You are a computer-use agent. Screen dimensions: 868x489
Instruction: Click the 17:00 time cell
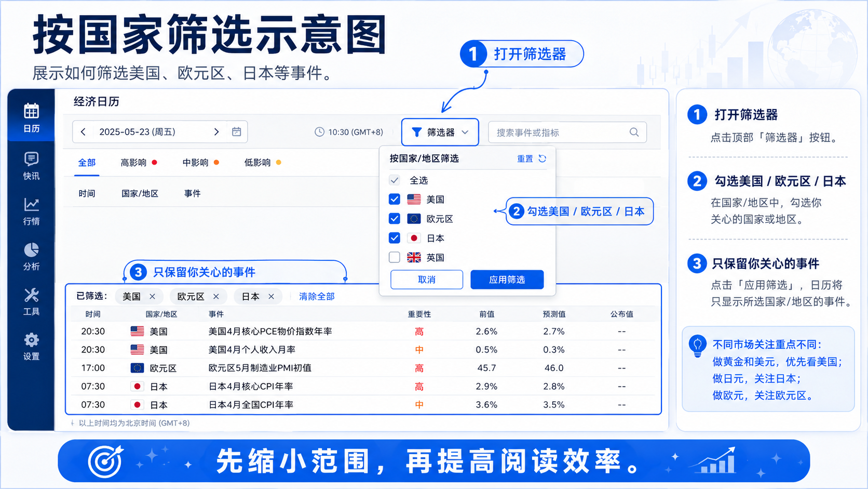pos(93,368)
